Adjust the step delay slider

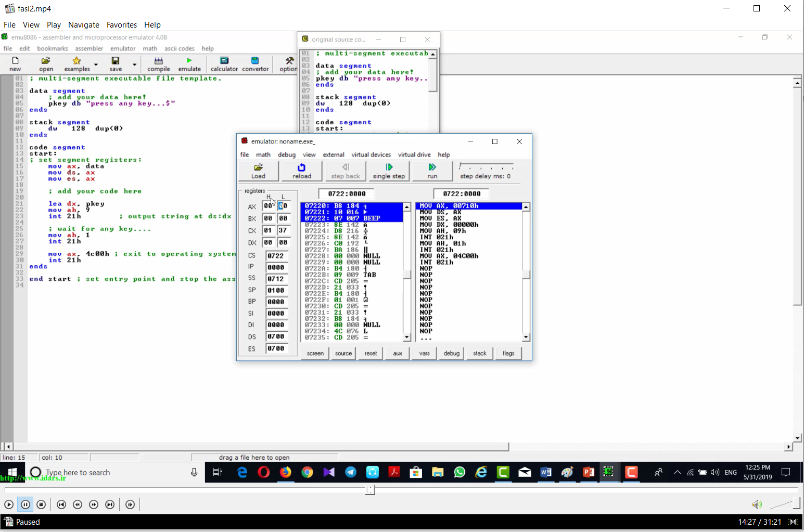[486, 166]
